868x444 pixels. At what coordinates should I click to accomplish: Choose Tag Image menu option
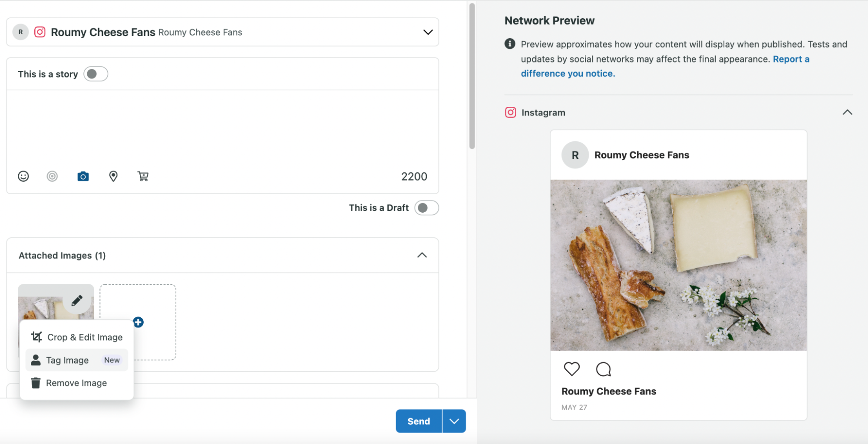tap(76, 360)
